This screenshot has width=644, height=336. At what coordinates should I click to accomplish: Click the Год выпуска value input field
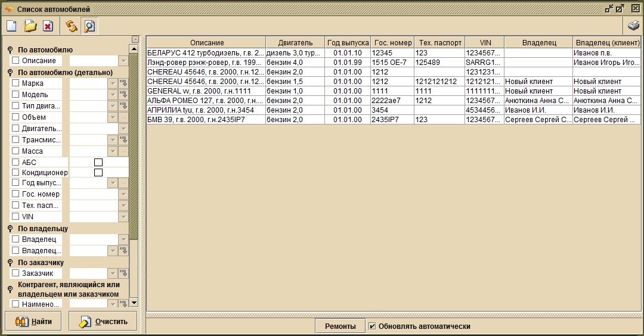point(89,183)
